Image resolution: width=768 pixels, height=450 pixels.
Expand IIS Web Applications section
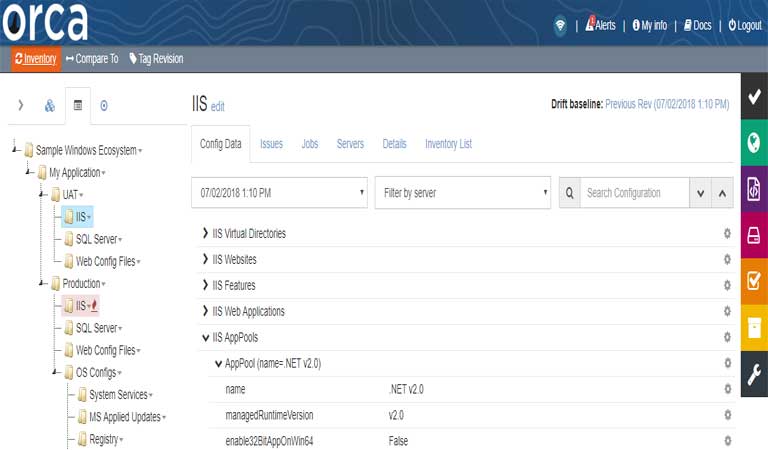(206, 311)
